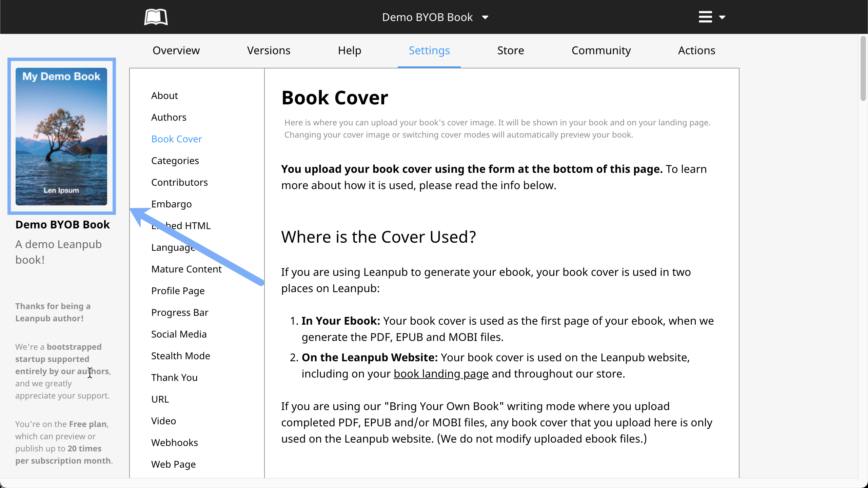This screenshot has height=488, width=868.
Task: Follow the book landing page link
Action: (441, 374)
